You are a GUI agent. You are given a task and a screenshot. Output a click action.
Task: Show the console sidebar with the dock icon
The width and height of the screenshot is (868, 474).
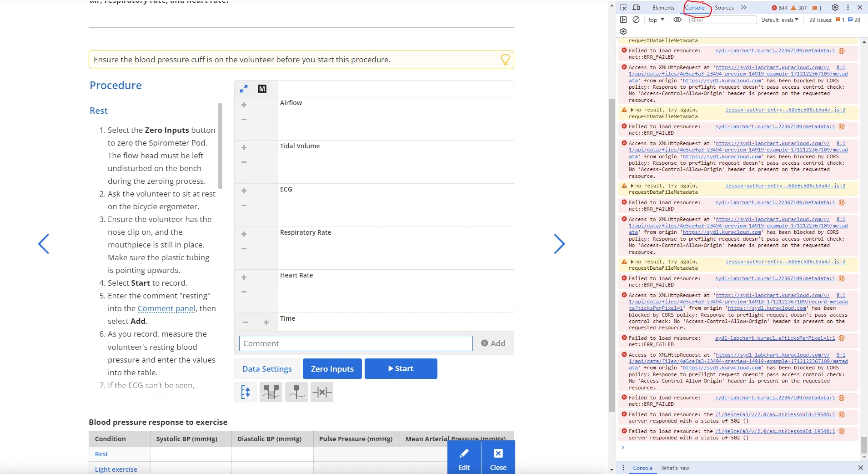pyautogui.click(x=623, y=20)
